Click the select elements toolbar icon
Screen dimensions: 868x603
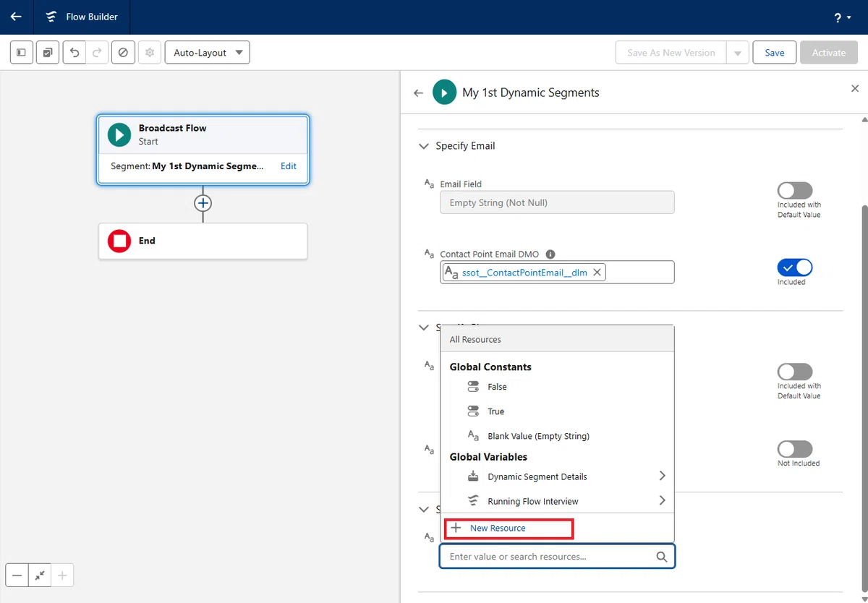pyautogui.click(x=48, y=53)
